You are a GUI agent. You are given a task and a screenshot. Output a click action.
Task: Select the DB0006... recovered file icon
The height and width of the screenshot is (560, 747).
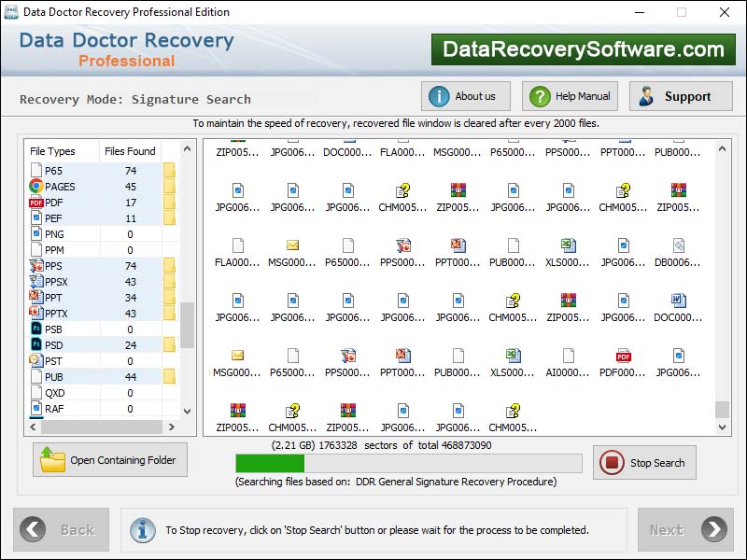coord(679,245)
